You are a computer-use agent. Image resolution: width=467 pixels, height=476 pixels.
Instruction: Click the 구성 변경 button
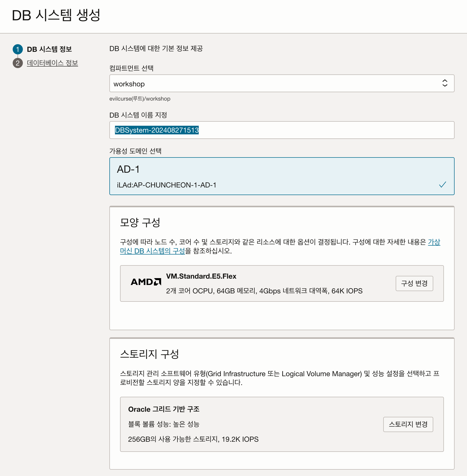click(x=414, y=283)
